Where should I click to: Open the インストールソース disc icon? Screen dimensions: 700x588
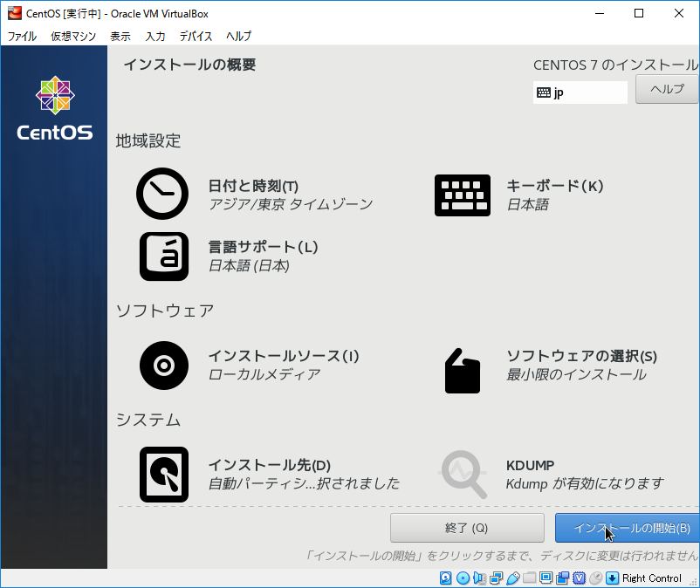[164, 366]
